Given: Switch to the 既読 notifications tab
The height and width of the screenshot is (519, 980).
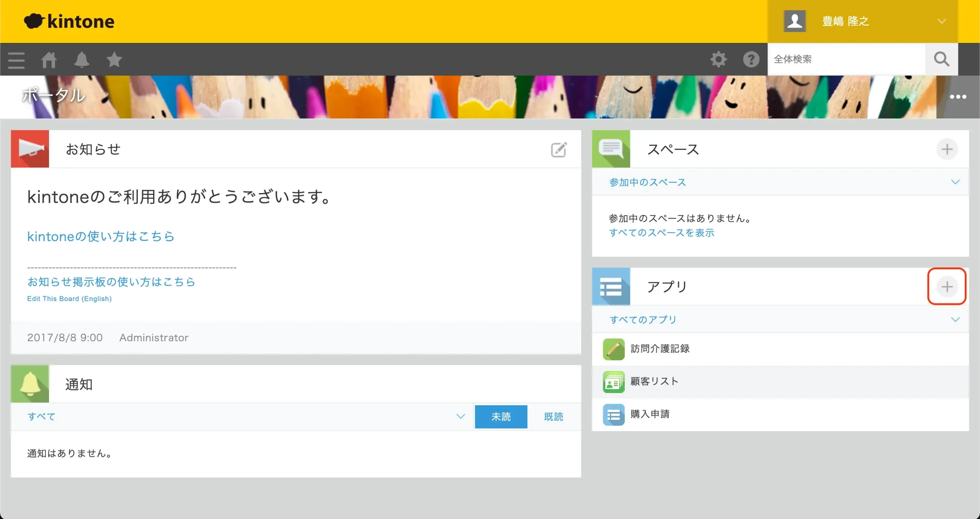Looking at the screenshot, I should point(554,417).
